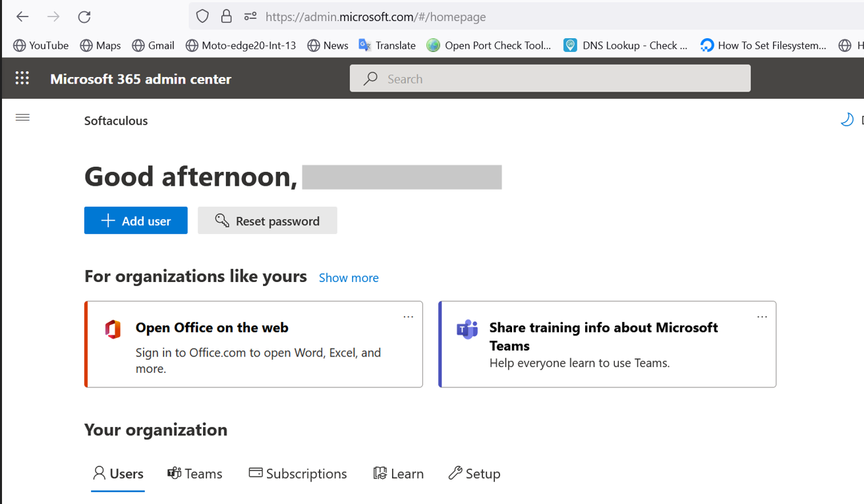The width and height of the screenshot is (864, 504).
Task: Click the Show more link
Action: (x=349, y=277)
